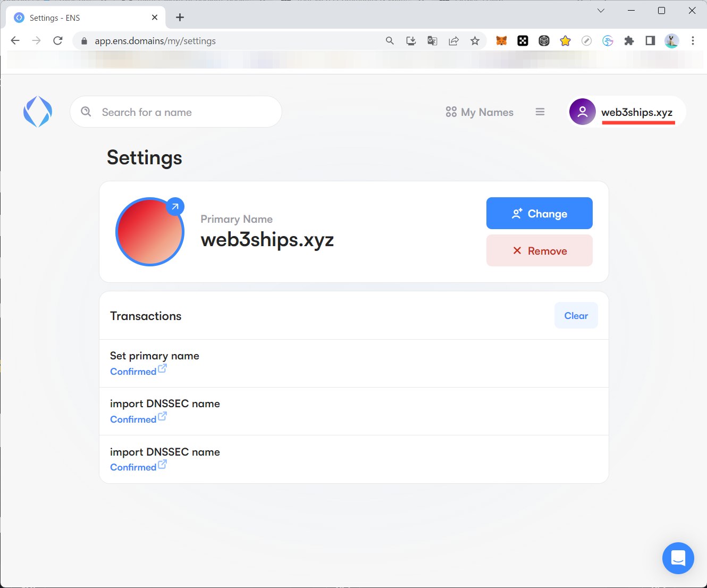Viewport: 707px width, 588px height.
Task: Open the web3ships.xyz profile dropdown
Action: tap(627, 112)
